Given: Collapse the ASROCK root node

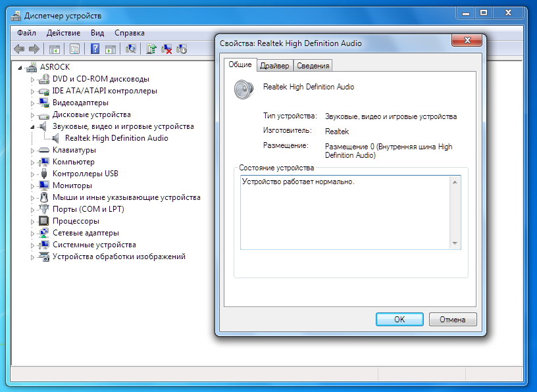Looking at the screenshot, I should (20, 68).
